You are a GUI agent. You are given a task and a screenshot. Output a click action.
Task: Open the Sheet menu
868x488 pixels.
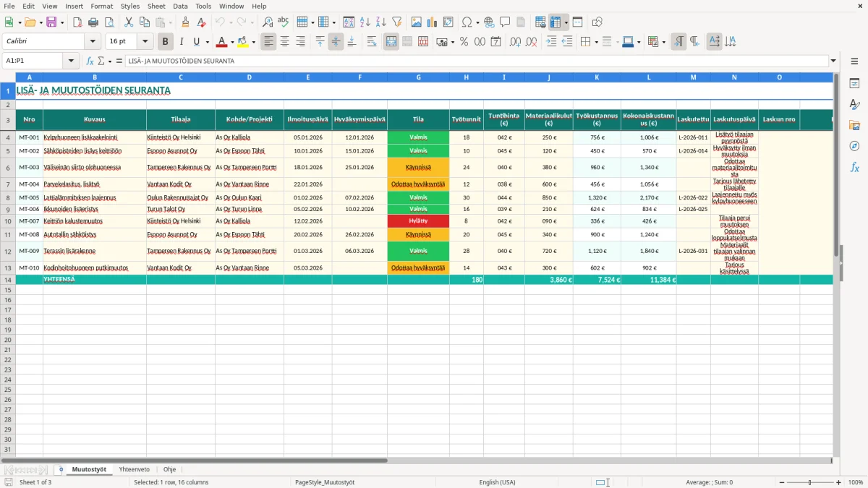[x=156, y=6]
